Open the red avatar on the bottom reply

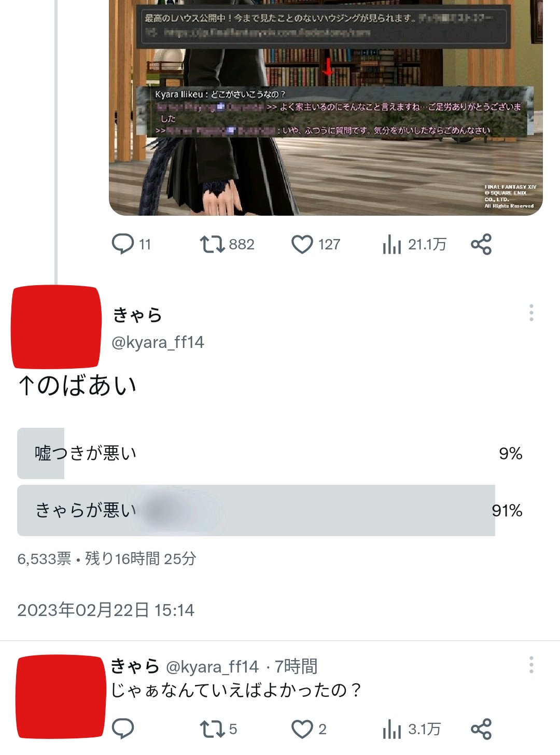point(61,697)
